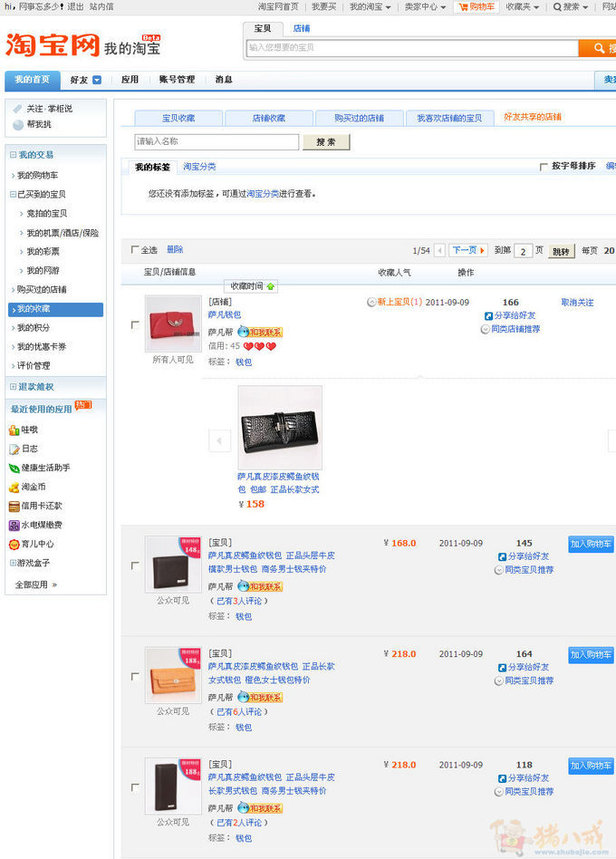The height and width of the screenshot is (859, 616).
Task: Open 信用卡还款 card icon
Action: tap(14, 507)
